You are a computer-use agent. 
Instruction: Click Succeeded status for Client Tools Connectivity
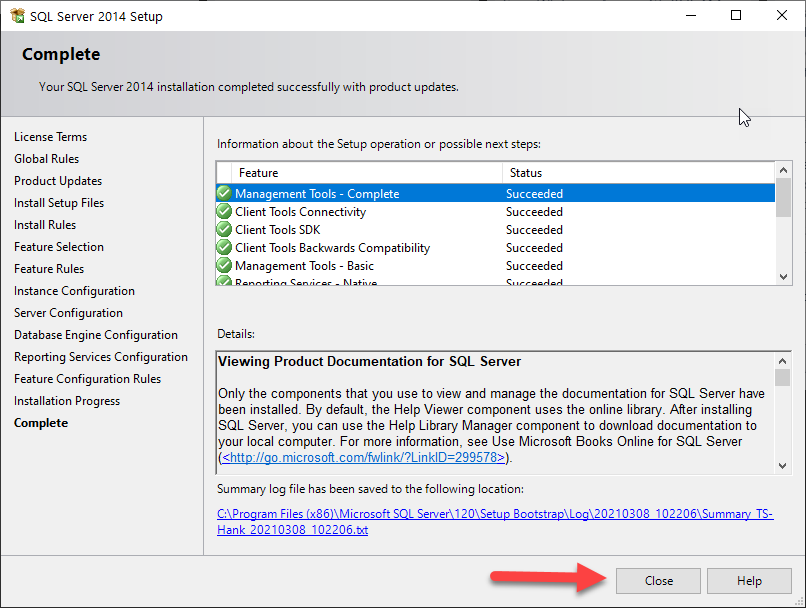[534, 212]
